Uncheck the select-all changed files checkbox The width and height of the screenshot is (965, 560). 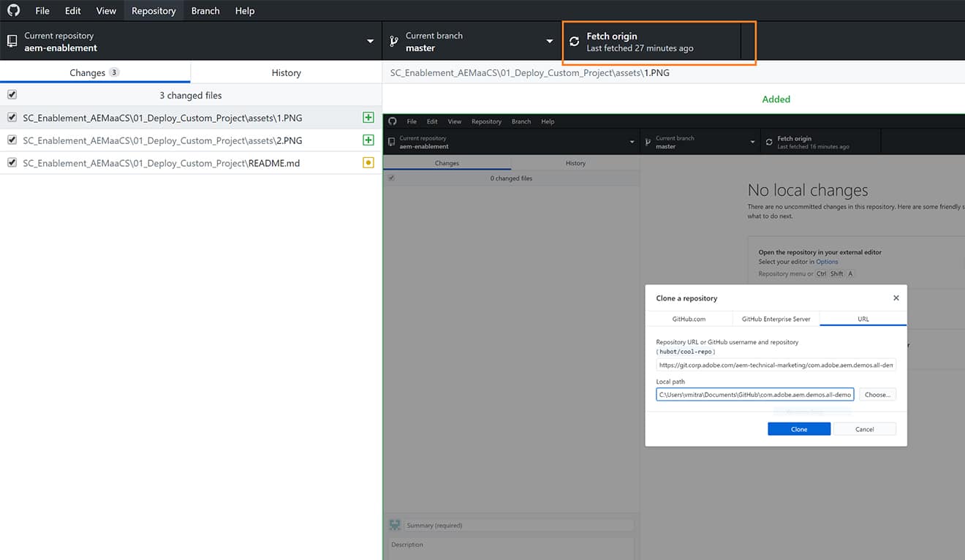click(x=10, y=94)
